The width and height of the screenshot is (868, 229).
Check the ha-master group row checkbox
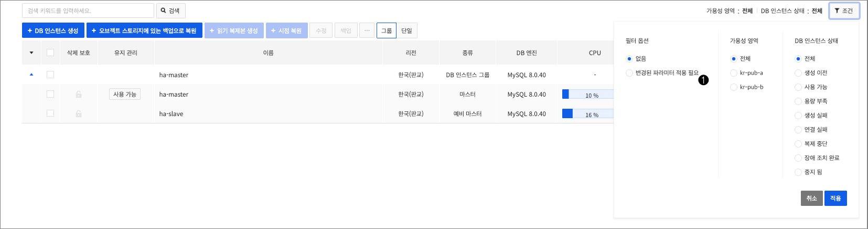tap(50, 75)
